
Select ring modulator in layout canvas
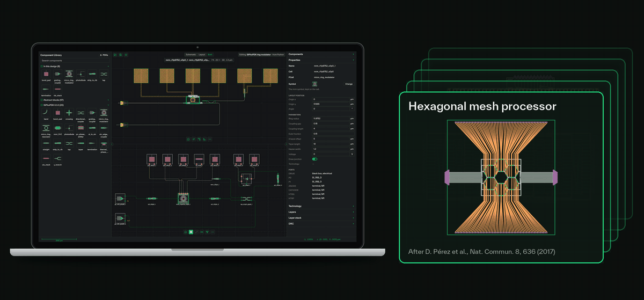coord(193,100)
